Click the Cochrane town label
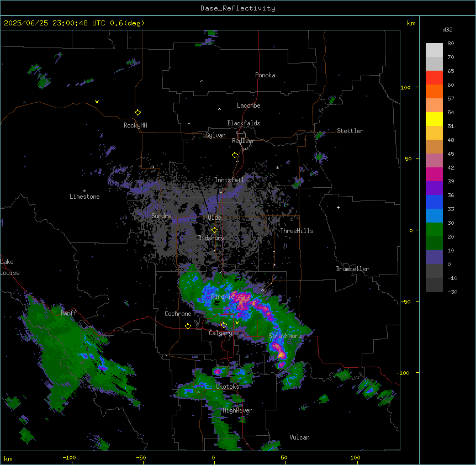Screen dimensions: 476x465 pos(178,314)
